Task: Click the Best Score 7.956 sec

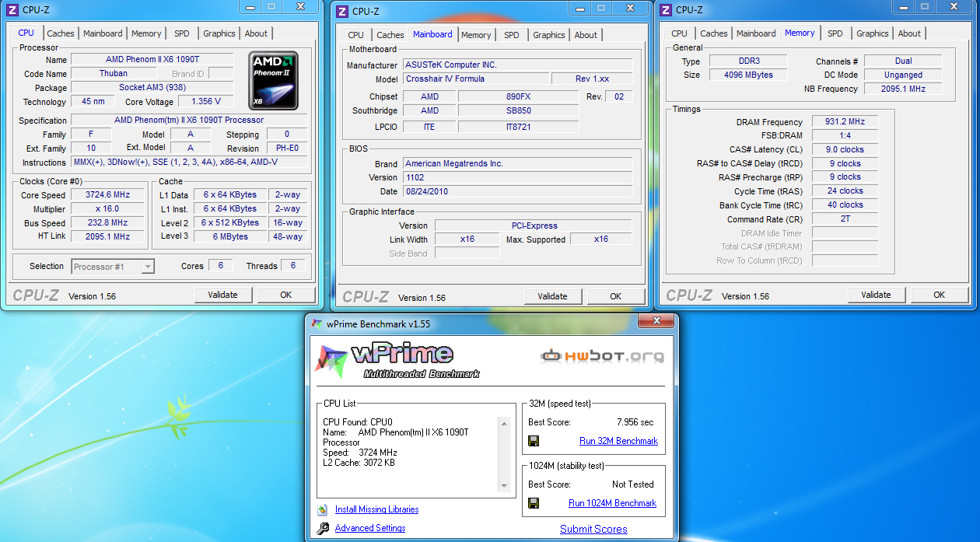Action: [635, 422]
